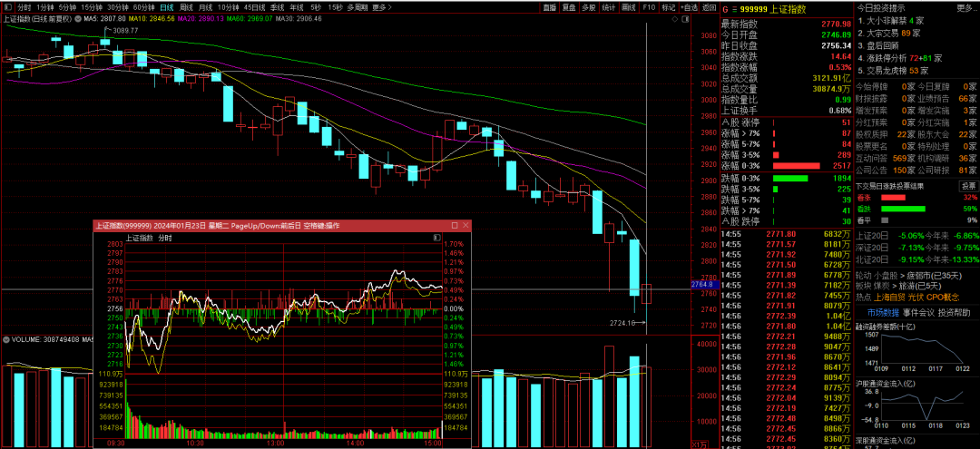980x449 pixels.
Task: Click the G marker icon before 999999
Action: click(725, 8)
